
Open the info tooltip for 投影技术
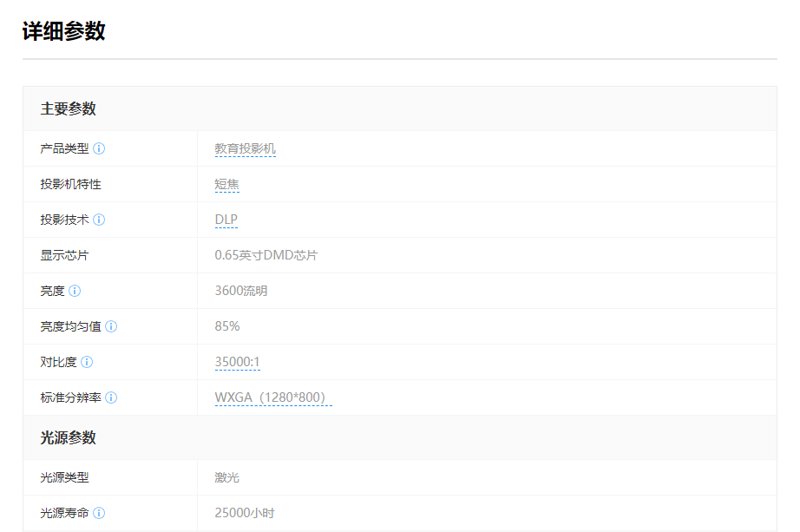[99, 220]
